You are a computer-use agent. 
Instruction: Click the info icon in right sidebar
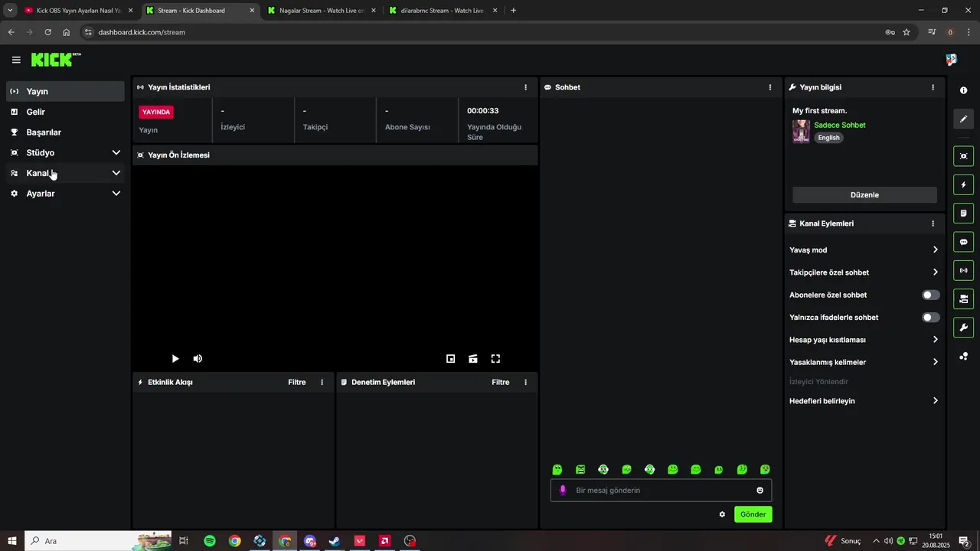tap(963, 90)
